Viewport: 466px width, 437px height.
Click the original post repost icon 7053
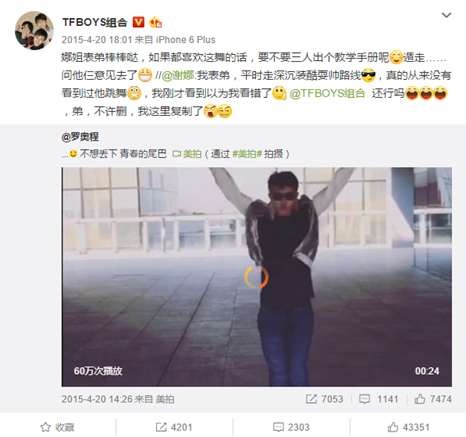pyautogui.click(x=324, y=399)
